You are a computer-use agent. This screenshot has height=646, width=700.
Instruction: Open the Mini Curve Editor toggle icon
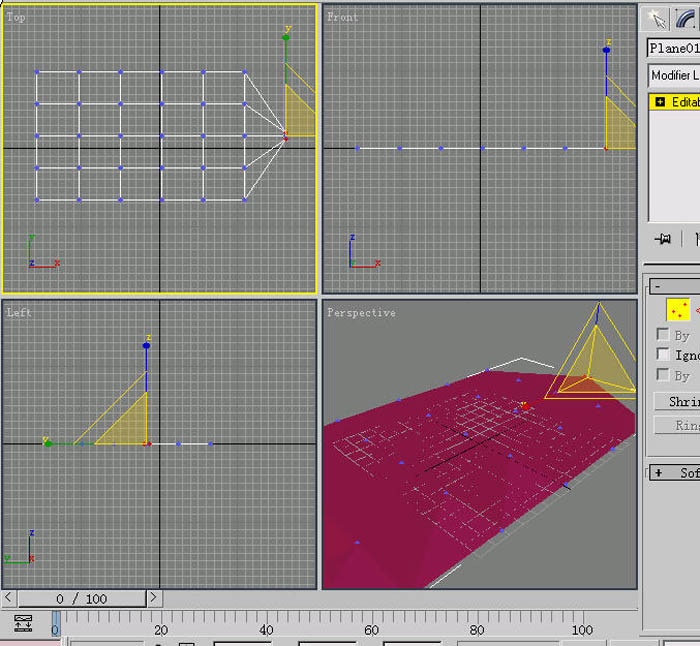tap(23, 623)
